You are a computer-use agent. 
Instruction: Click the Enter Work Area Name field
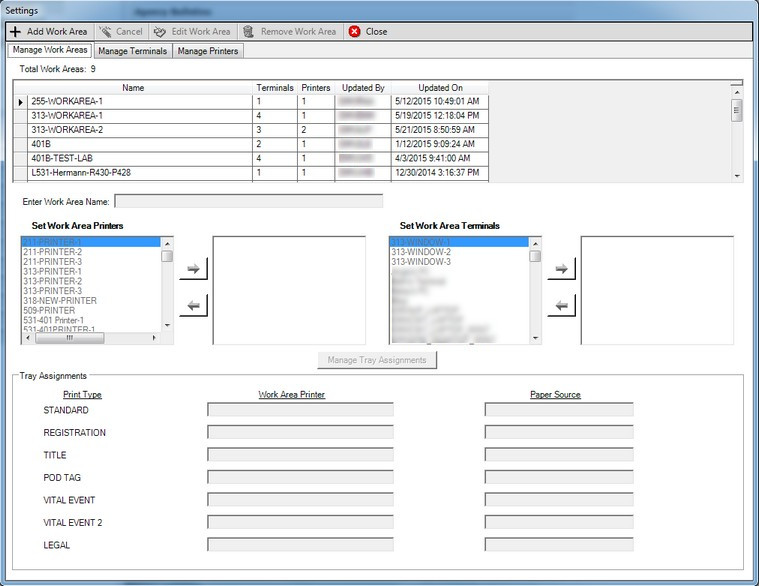click(x=249, y=201)
